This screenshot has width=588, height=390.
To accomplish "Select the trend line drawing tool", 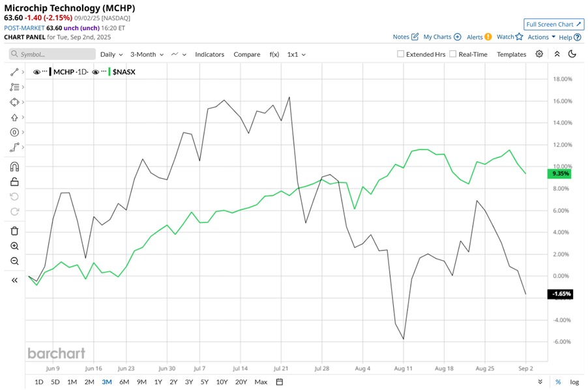I will point(14,72).
